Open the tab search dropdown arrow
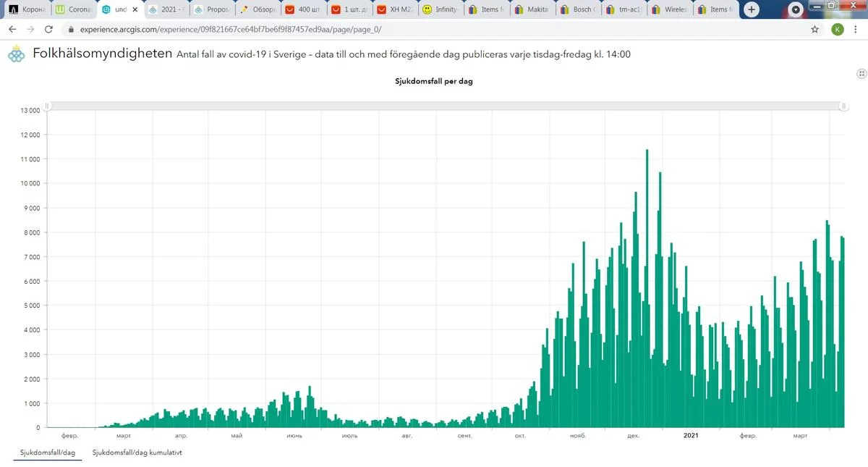 [796, 10]
